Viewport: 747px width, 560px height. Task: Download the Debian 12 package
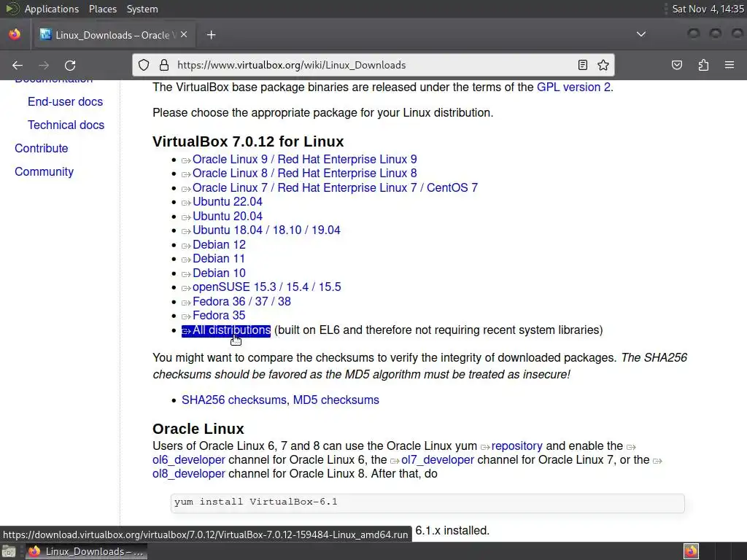219,245
